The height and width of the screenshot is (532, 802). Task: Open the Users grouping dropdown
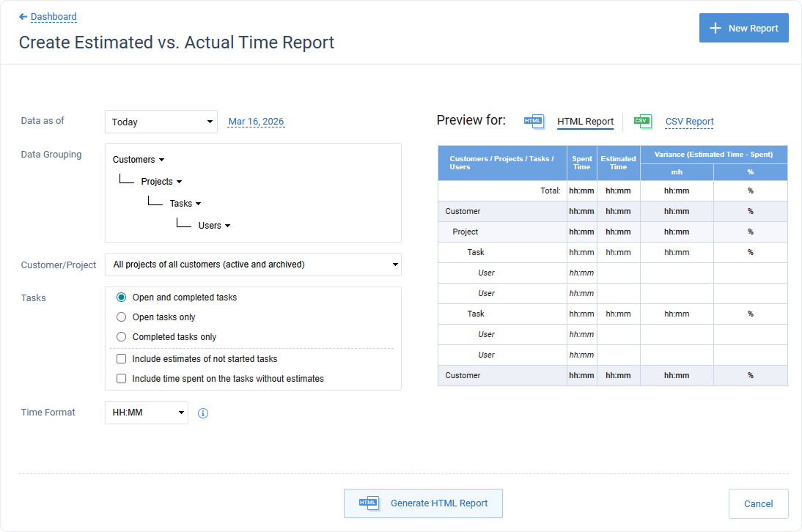pyautogui.click(x=213, y=225)
